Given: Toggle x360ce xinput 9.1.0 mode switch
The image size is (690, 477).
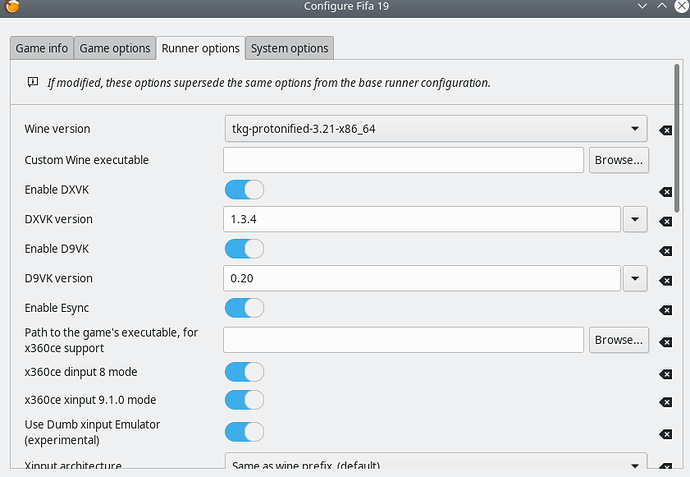Looking at the screenshot, I should coord(244,400).
